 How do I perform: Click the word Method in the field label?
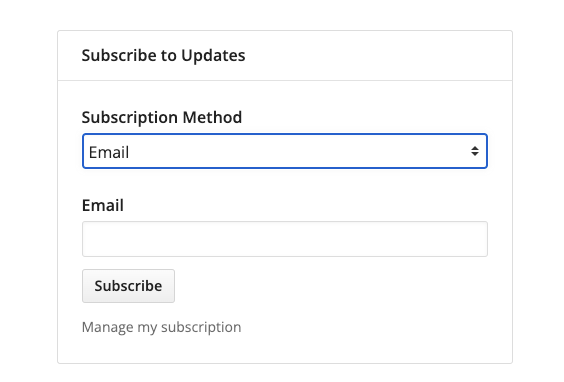(x=212, y=117)
